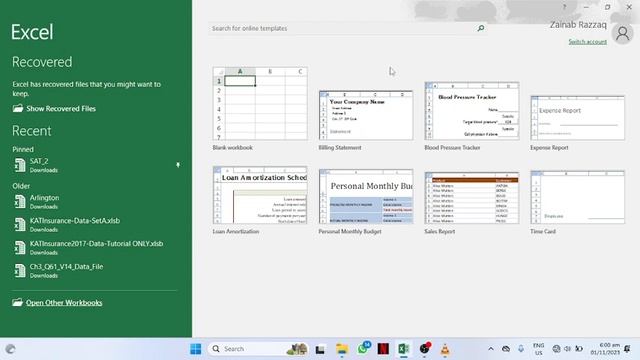Image resolution: width=640 pixels, height=360 pixels.
Task: Click the network globe tray icon
Action: click(556, 349)
